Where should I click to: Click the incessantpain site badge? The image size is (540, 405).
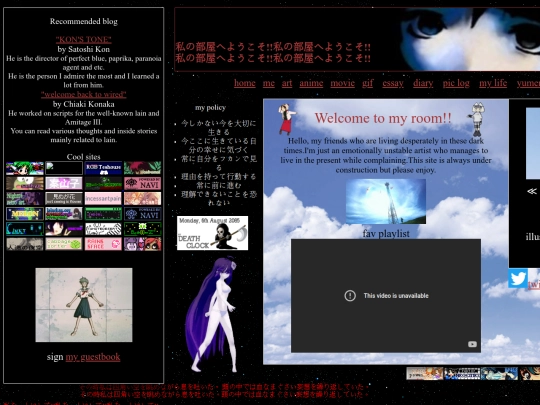pyautogui.click(x=103, y=198)
